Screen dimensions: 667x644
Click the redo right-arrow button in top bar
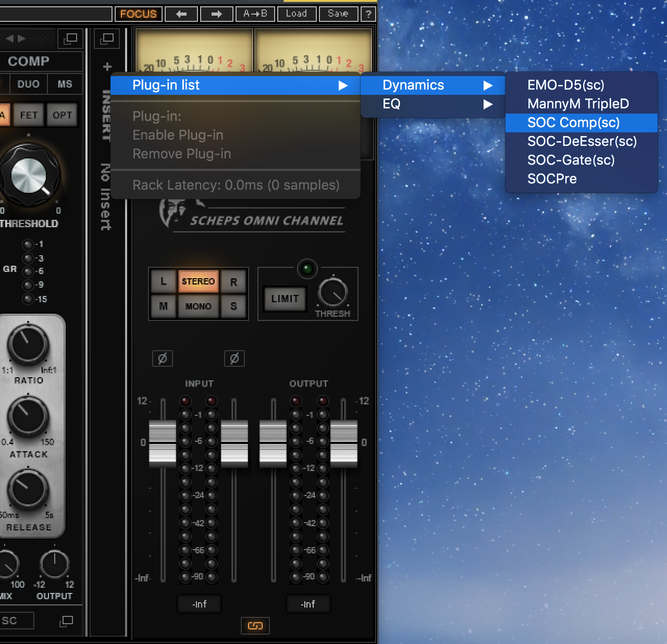(x=217, y=14)
